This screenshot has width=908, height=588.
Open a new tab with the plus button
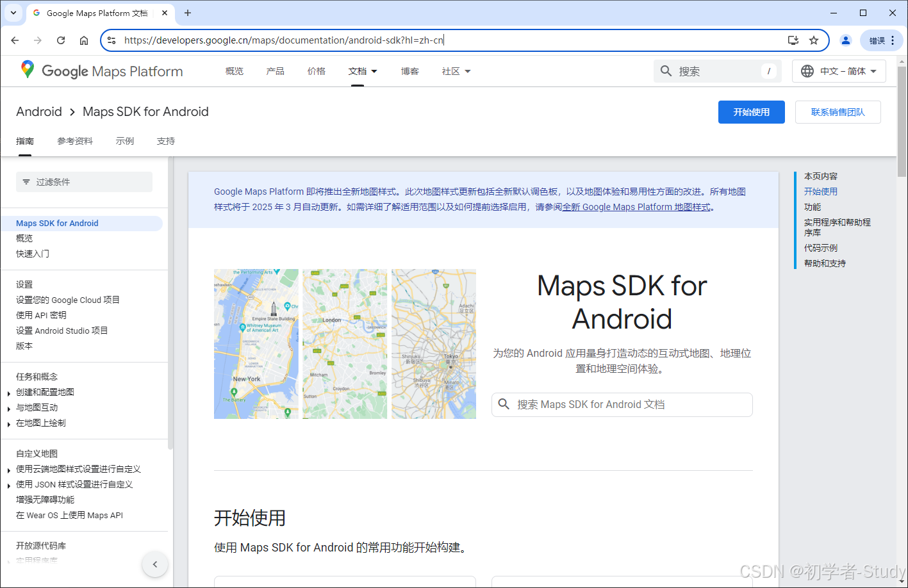pos(188,13)
